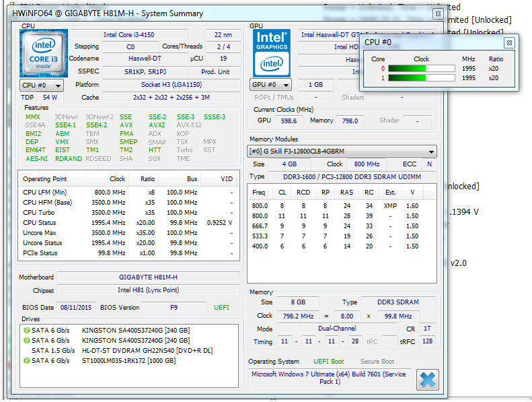This screenshot has width=532, height=402.
Task: Click the BIOS Date 08/11/2015 field
Action: point(76,308)
